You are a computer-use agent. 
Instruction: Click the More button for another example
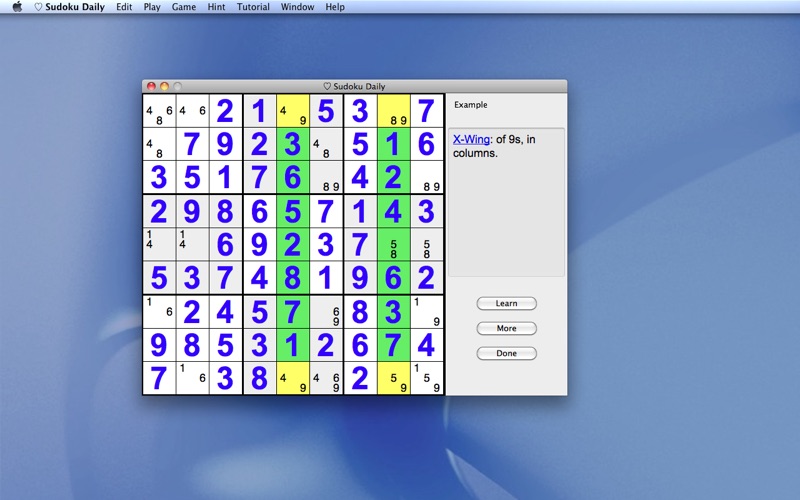(507, 328)
